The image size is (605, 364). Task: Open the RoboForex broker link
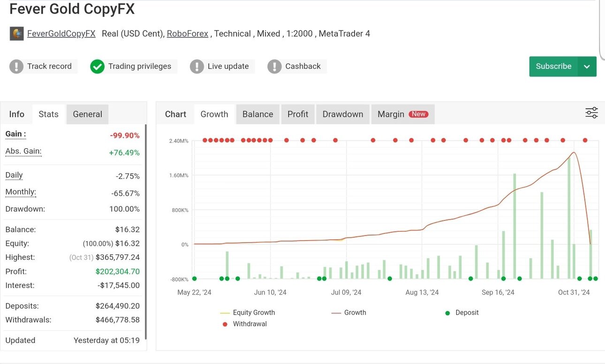click(x=188, y=34)
